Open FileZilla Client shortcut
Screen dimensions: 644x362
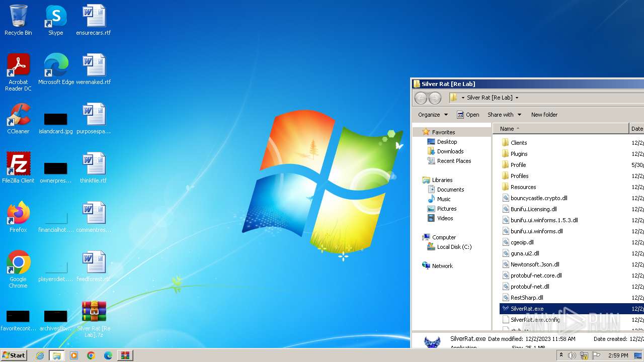(x=18, y=168)
